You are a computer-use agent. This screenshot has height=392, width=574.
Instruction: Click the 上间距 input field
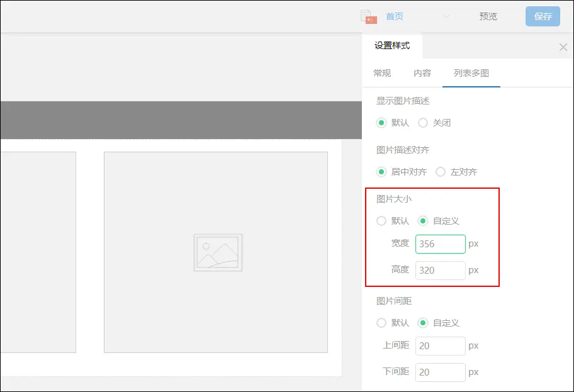click(440, 346)
